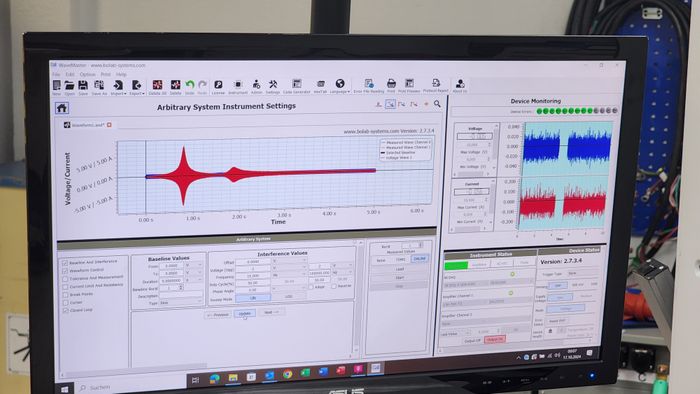
Task: Tick the Adapt checkbox in Interference Values
Action: (311, 286)
